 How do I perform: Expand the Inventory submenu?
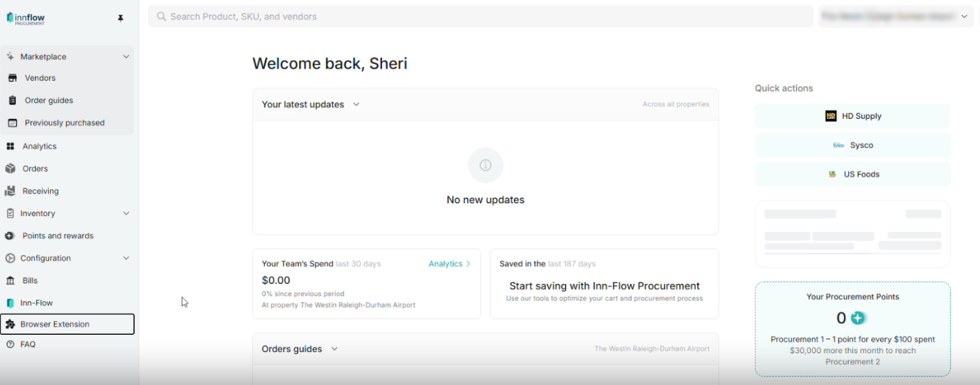[126, 214]
